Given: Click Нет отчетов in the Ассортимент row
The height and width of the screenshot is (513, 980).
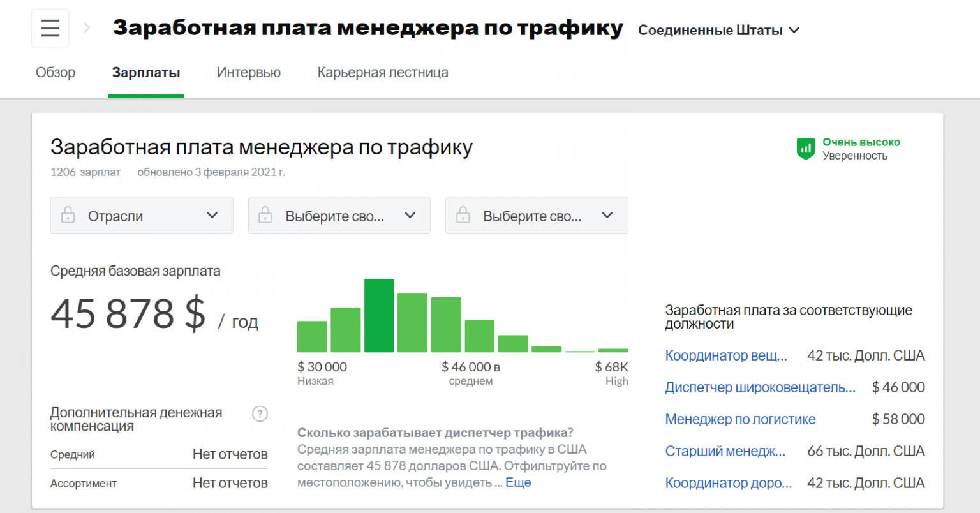Looking at the screenshot, I should [x=230, y=483].
